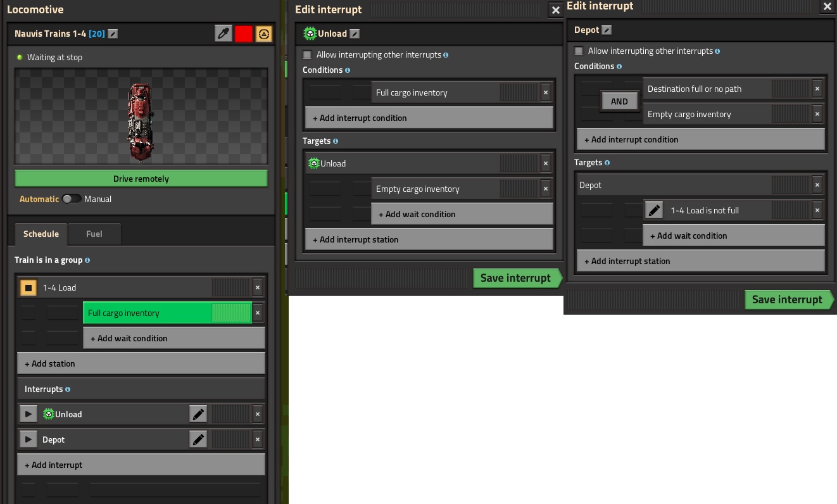Click Conditions info icon in Depot editor

619,66
